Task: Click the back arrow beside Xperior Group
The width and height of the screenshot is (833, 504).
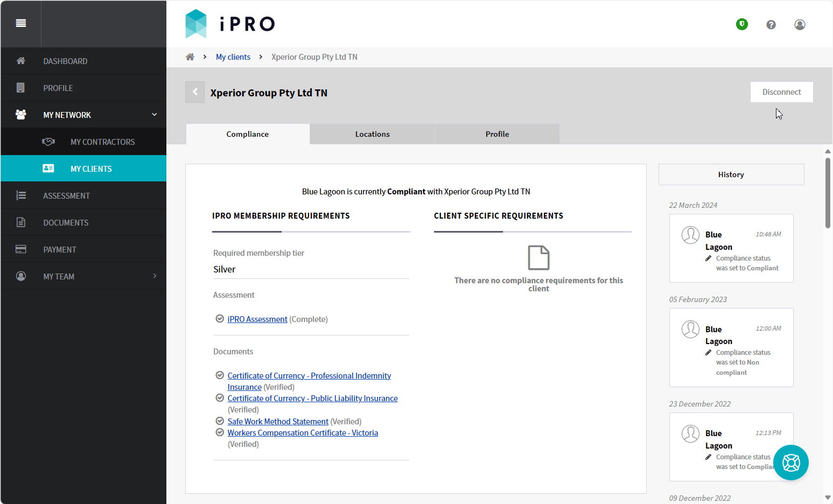Action: pyautogui.click(x=195, y=92)
